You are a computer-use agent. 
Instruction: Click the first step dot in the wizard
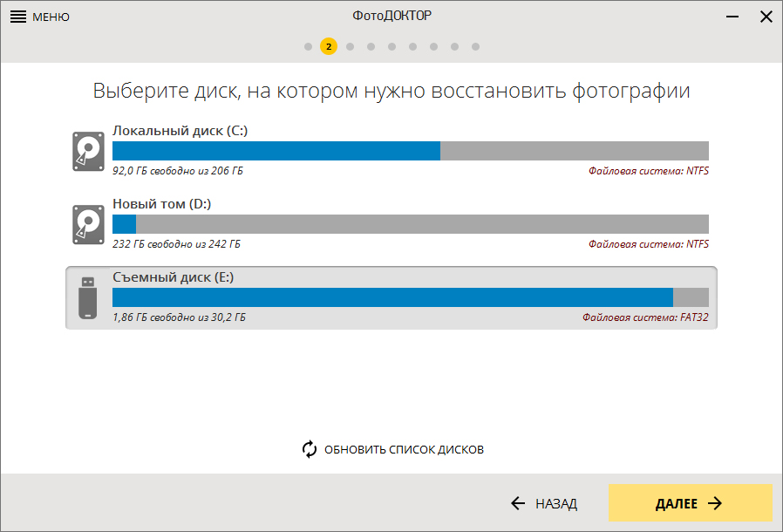point(308,46)
